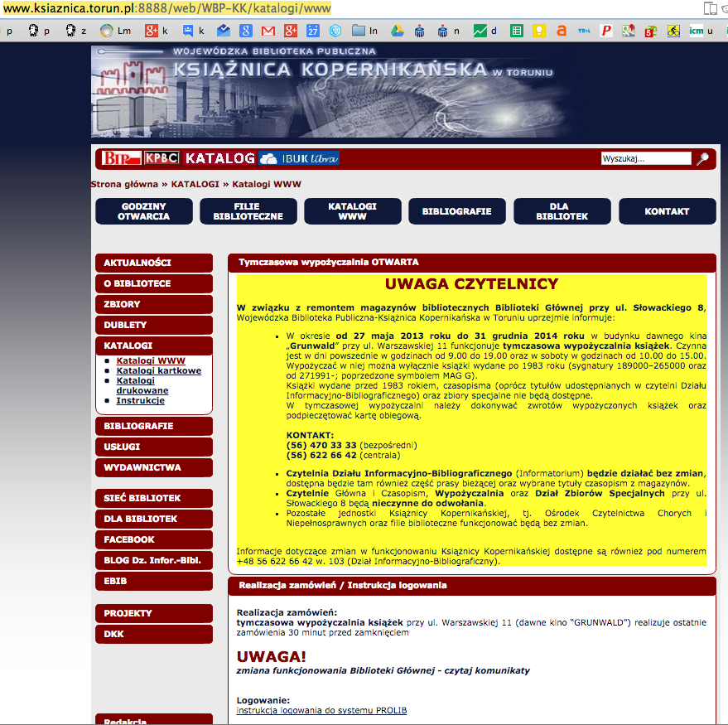Select WYDAWNICTWA in the sidebar
Image resolution: width=728 pixels, height=725 pixels.
click(154, 467)
